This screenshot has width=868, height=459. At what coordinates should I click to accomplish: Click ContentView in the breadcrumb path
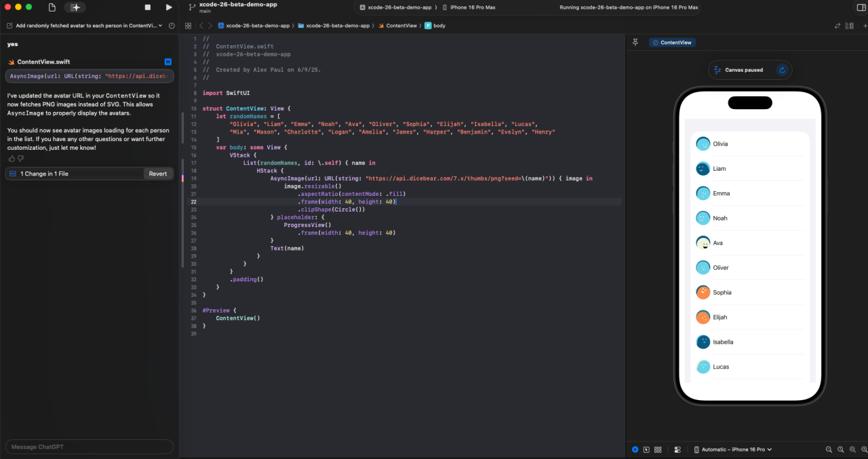coord(401,26)
